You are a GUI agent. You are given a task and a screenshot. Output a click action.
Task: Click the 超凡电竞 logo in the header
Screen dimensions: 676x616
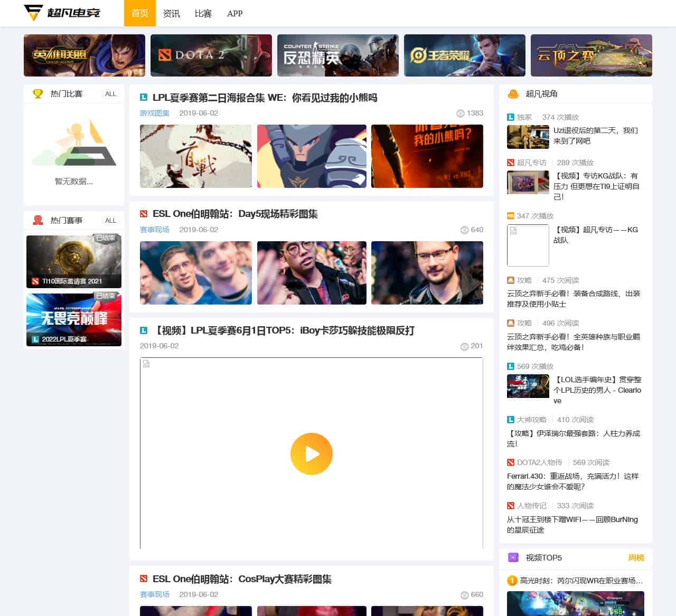click(62, 13)
